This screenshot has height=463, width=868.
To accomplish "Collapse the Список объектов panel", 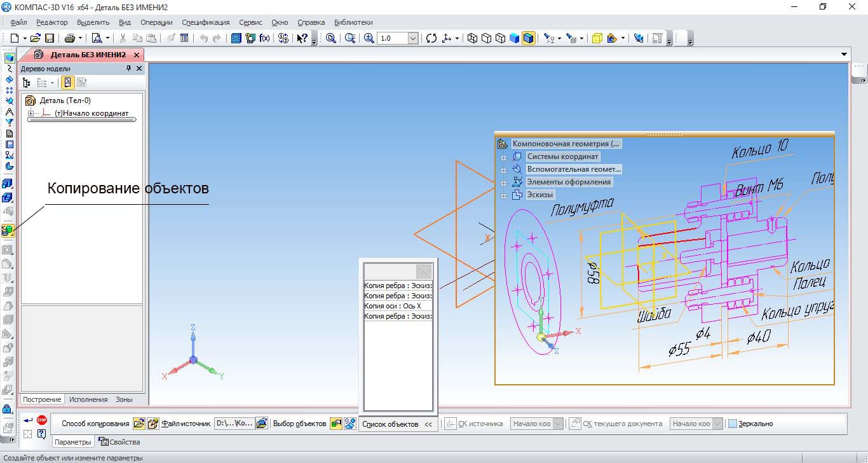I will 428,424.
